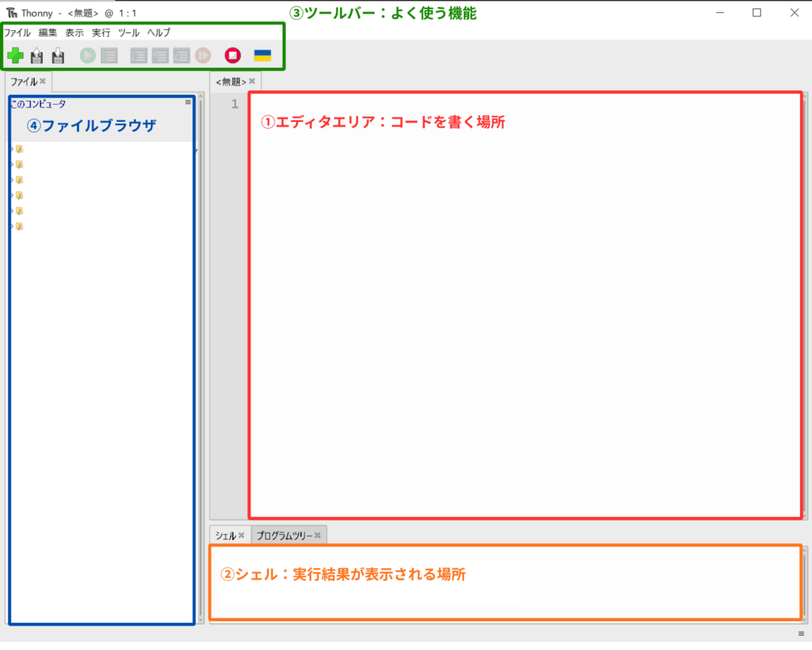Open the ファイル menu in menu bar

[17, 32]
